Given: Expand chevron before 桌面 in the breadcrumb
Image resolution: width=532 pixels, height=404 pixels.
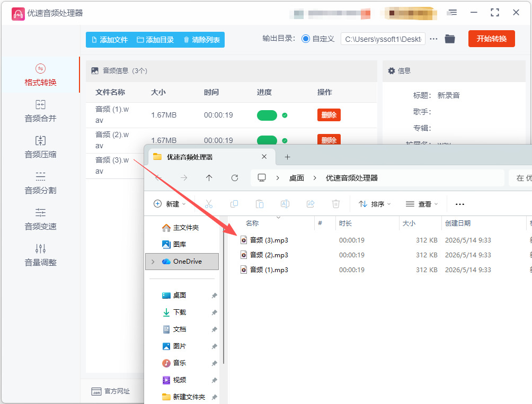Looking at the screenshot, I should point(278,178).
